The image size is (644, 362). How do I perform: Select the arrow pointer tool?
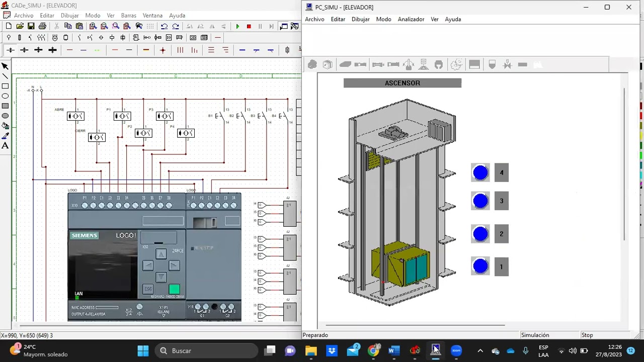[x=5, y=66]
